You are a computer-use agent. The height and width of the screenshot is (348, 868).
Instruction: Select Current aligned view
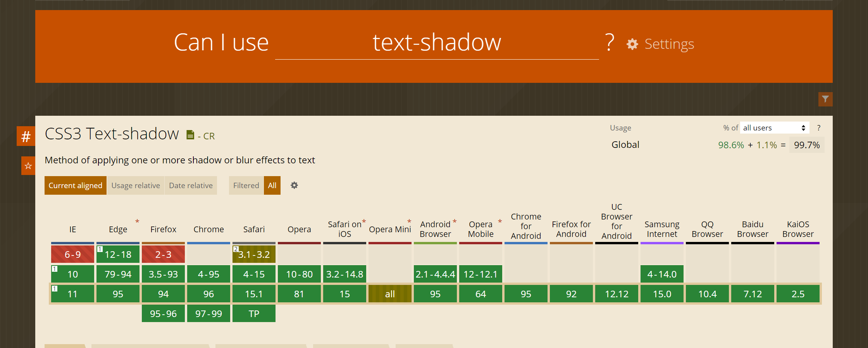click(x=76, y=185)
